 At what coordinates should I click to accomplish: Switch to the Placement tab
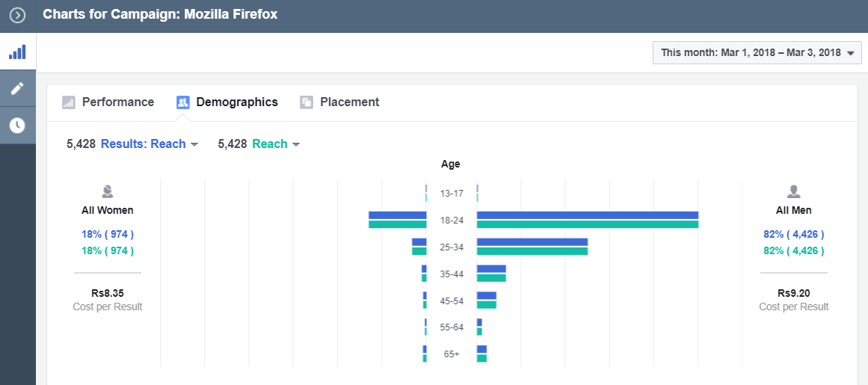pyautogui.click(x=349, y=102)
